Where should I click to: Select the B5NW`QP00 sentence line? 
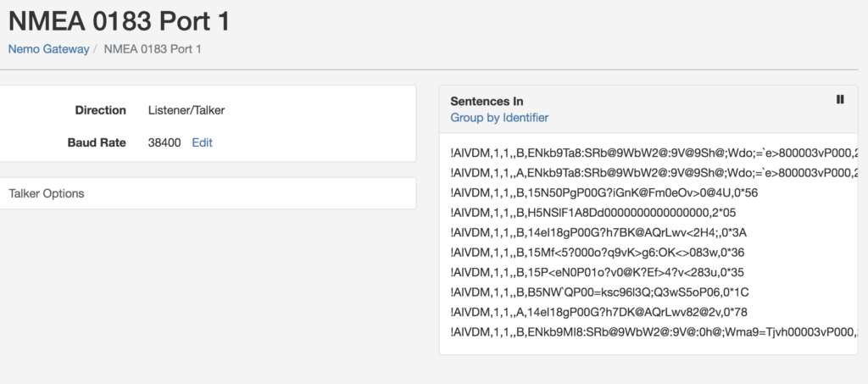(600, 292)
